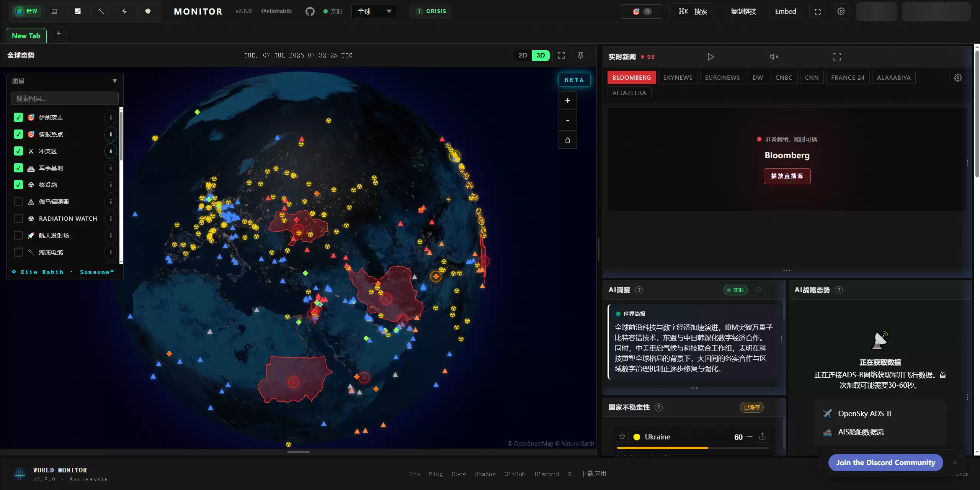The width and height of the screenshot is (980, 490).
Task: Star Ukraine in the instability list
Action: 622,437
